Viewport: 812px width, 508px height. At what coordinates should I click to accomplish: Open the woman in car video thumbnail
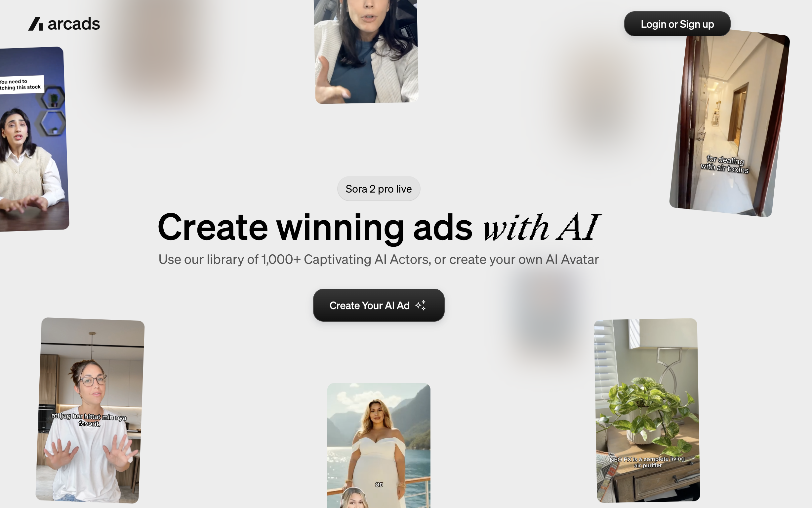pos(366,51)
